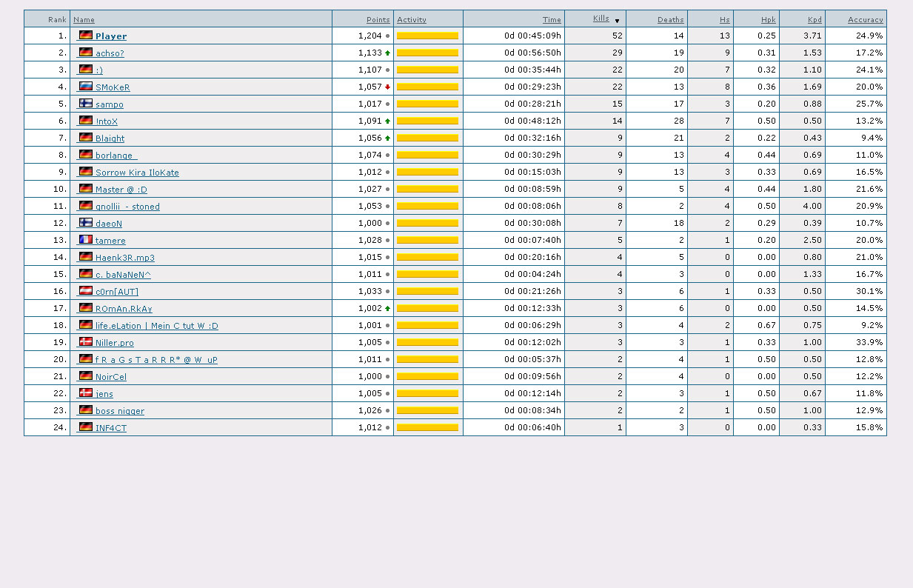Click the Russian flag beside SMoKeR
913x588 pixels.
click(86, 87)
